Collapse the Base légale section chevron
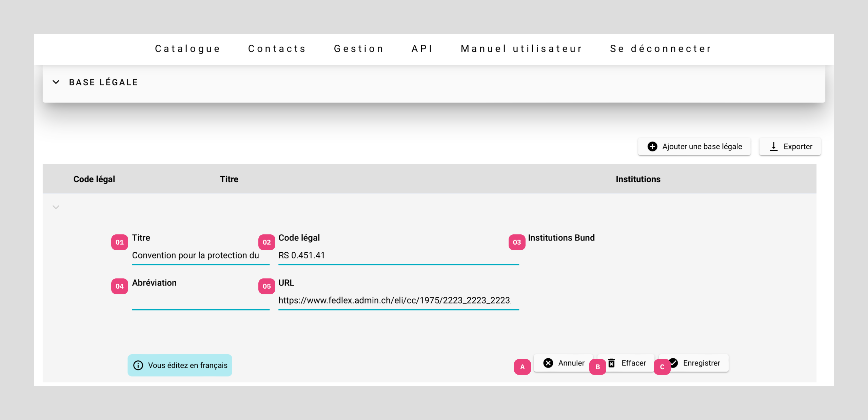Screen dimensions: 868x420 (x=56, y=82)
